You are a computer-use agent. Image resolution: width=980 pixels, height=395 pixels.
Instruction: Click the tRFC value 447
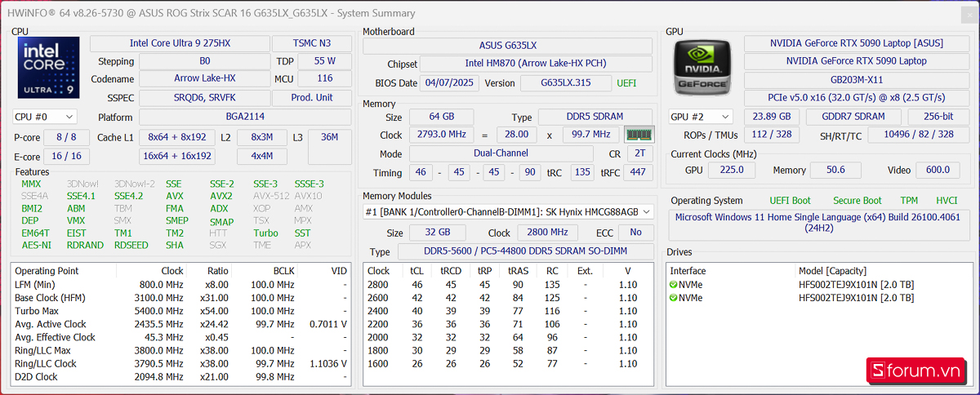tap(638, 172)
